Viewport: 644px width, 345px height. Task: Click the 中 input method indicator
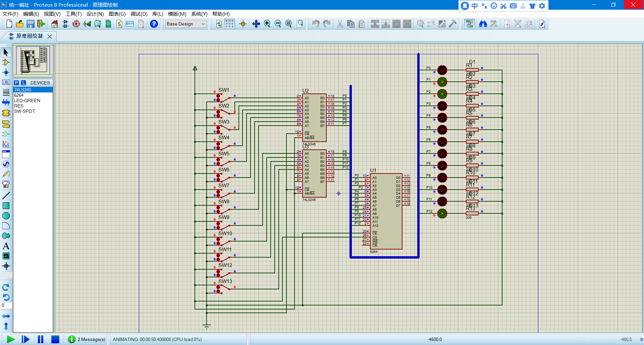click(x=474, y=6)
